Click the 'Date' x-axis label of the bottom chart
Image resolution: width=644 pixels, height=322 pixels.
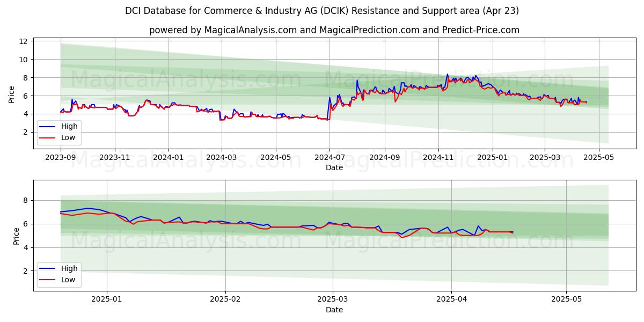[334, 310]
